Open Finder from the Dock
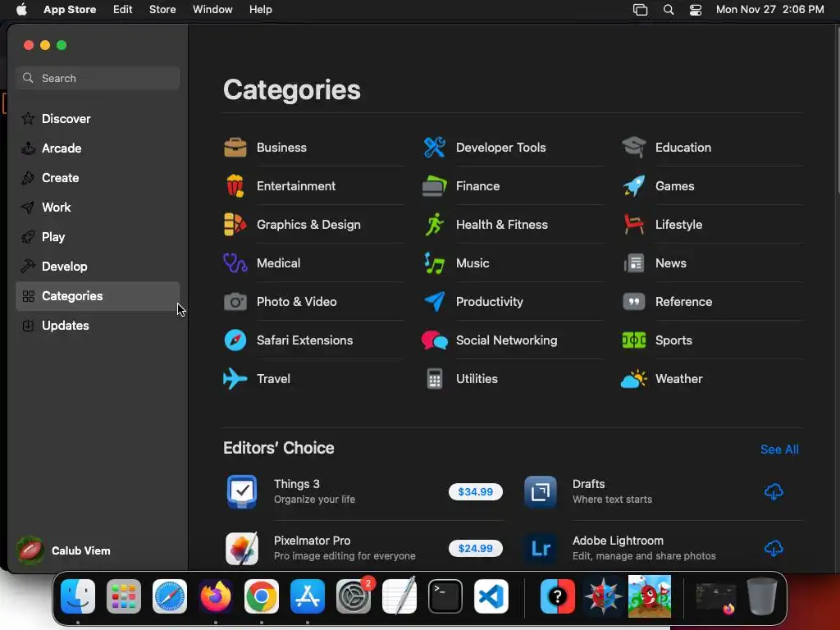Image resolution: width=840 pixels, height=630 pixels. (x=78, y=596)
